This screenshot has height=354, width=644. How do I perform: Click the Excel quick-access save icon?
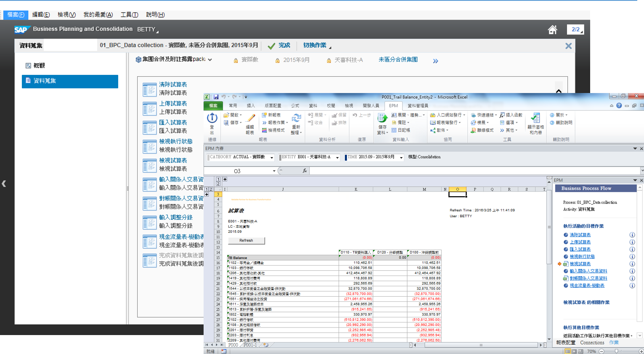click(x=216, y=97)
